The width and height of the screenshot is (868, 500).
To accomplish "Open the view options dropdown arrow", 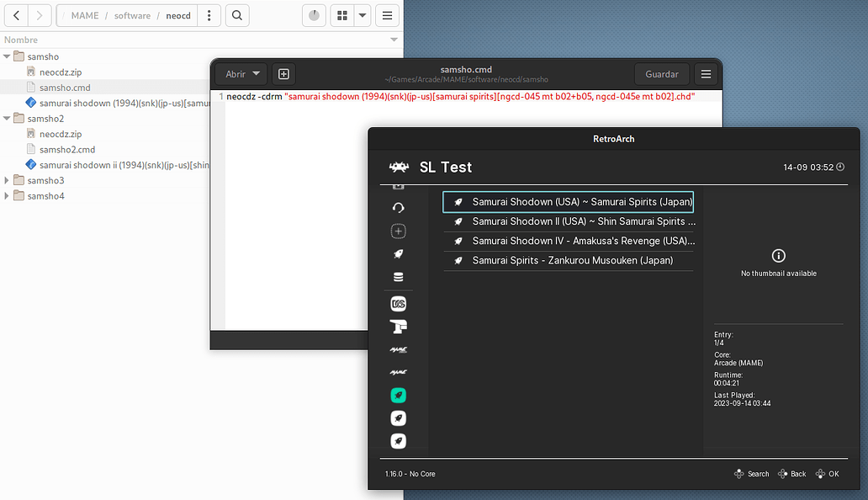I will [363, 15].
